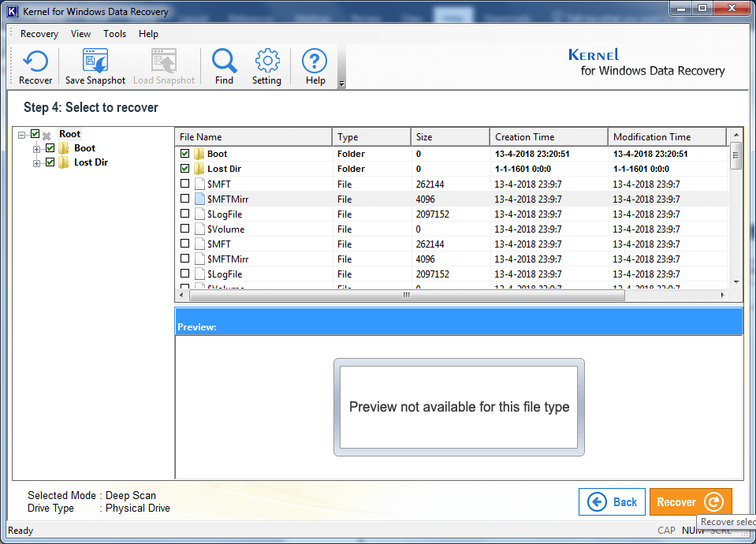Sort by Size column header

450,137
